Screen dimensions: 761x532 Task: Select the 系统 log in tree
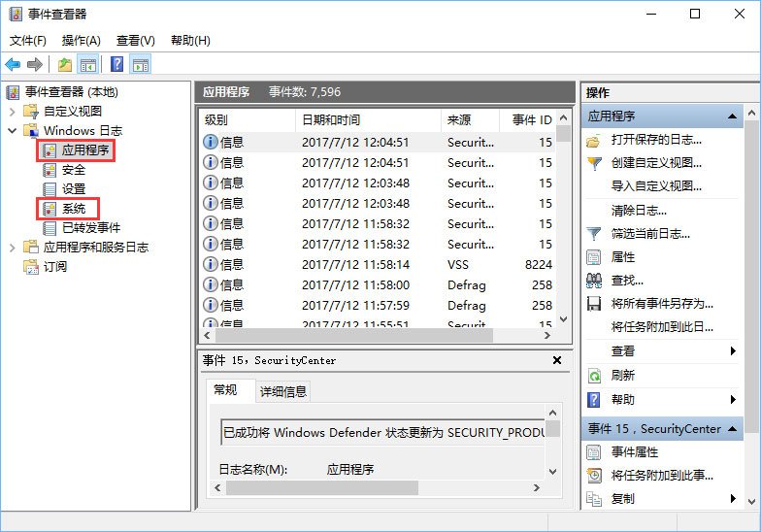pyautogui.click(x=74, y=209)
